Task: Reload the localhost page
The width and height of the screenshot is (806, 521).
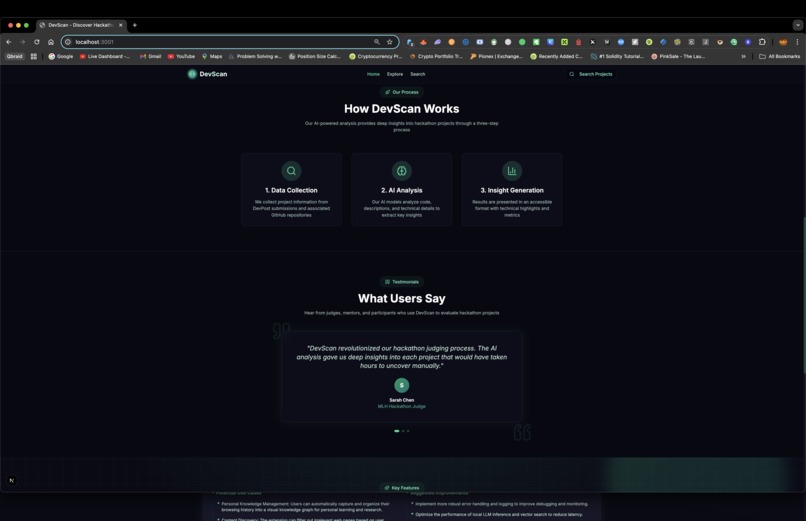Action: click(36, 42)
